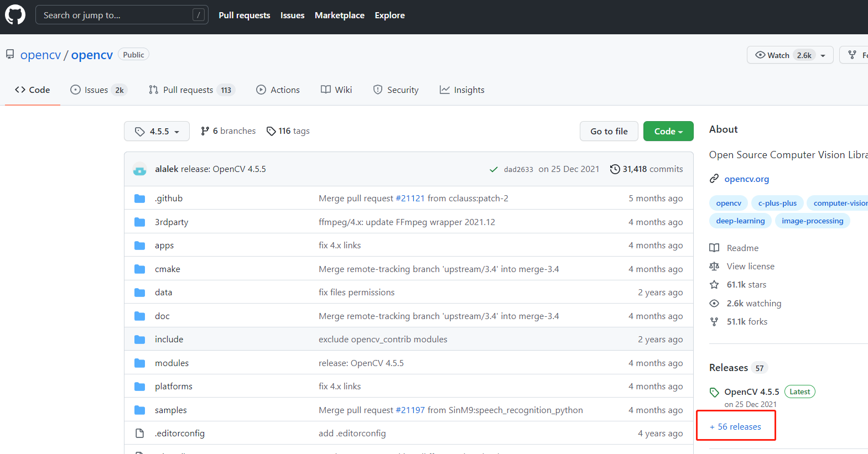Click the #21197 pull request link
868x454 pixels.
coord(410,410)
